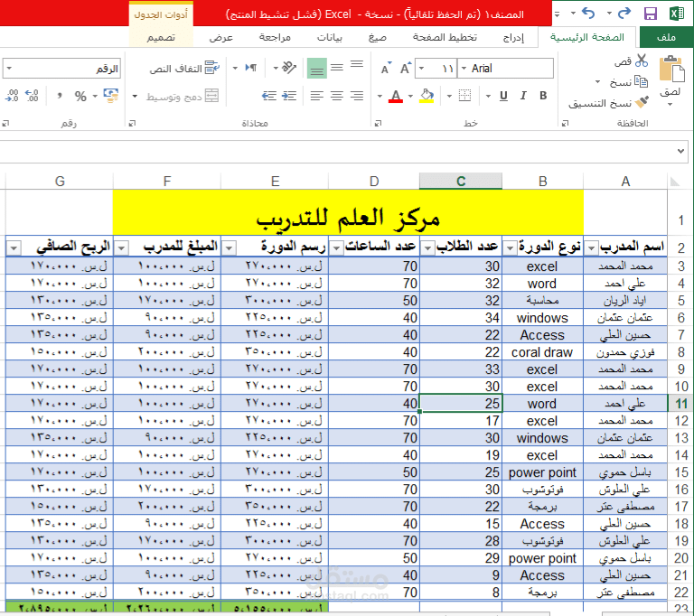Open the font color dropdown arrow
The height and width of the screenshot is (616, 694).
pyautogui.click(x=380, y=96)
